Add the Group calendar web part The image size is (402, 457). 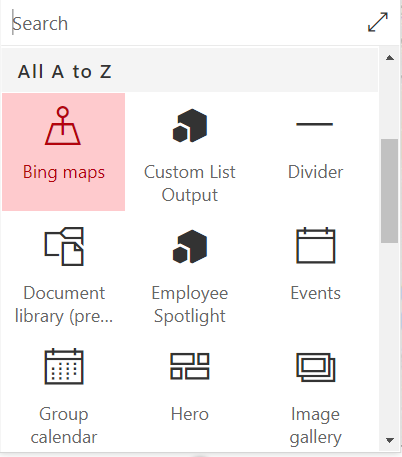coord(64,393)
